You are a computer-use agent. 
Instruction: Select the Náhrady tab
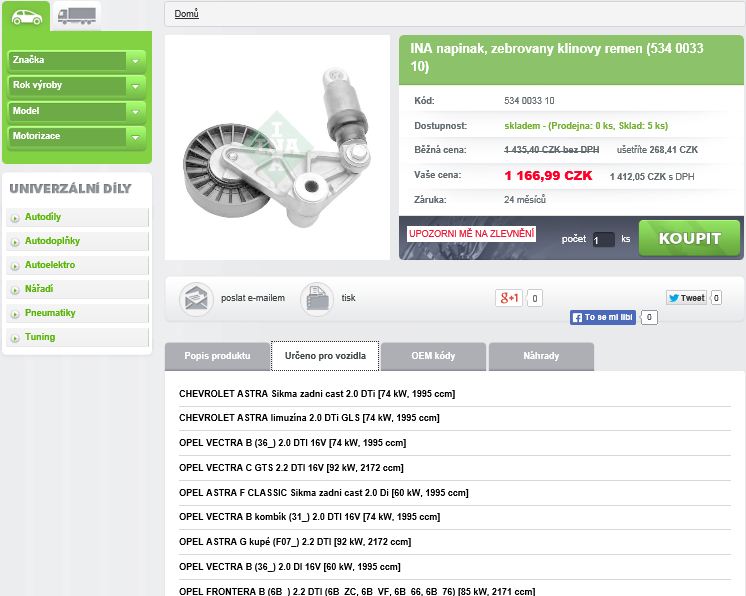pyautogui.click(x=541, y=356)
